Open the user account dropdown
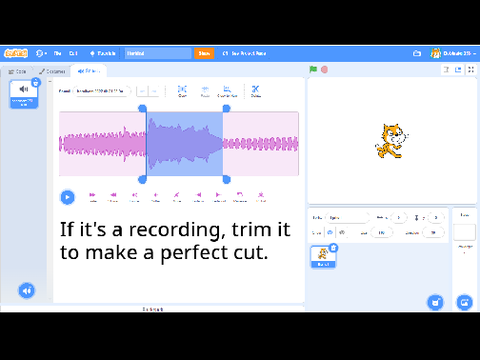The image size is (480, 360). pos(453,53)
